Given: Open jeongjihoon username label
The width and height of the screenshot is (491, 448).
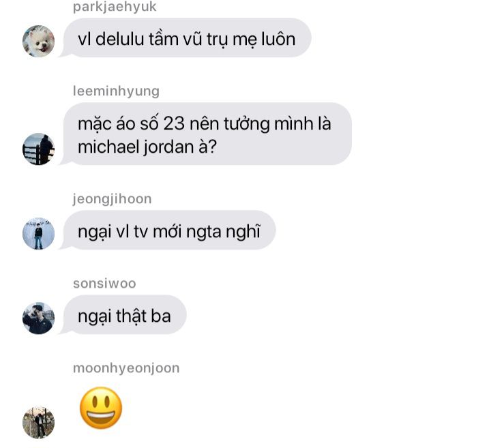Looking at the screenshot, I should (x=112, y=199).
